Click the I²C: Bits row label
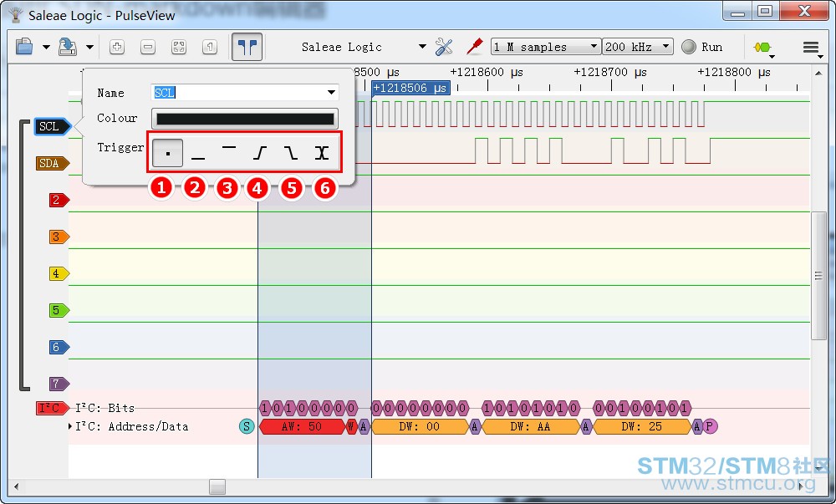This screenshot has height=504, width=836. click(x=105, y=408)
